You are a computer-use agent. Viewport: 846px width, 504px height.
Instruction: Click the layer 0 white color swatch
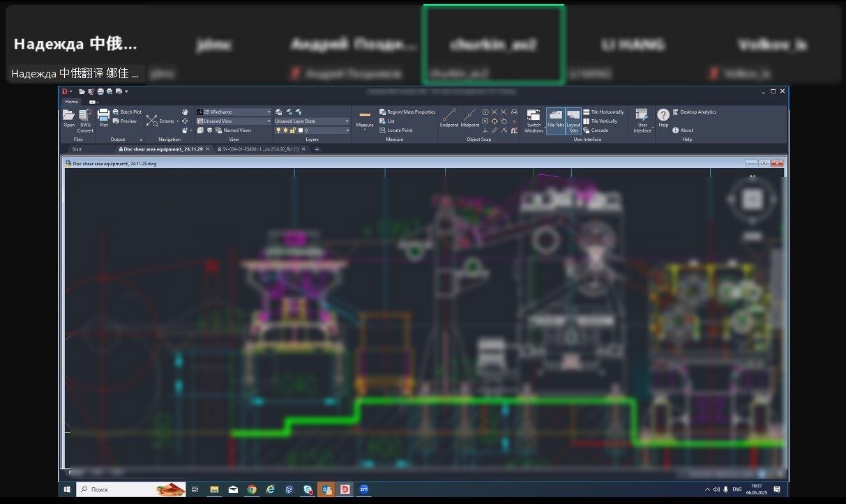pos(301,130)
